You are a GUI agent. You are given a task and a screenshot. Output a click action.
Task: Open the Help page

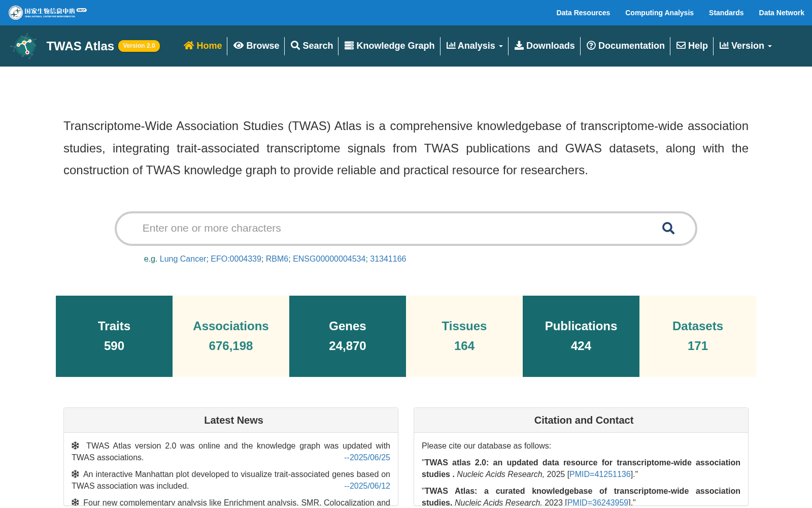[692, 46]
